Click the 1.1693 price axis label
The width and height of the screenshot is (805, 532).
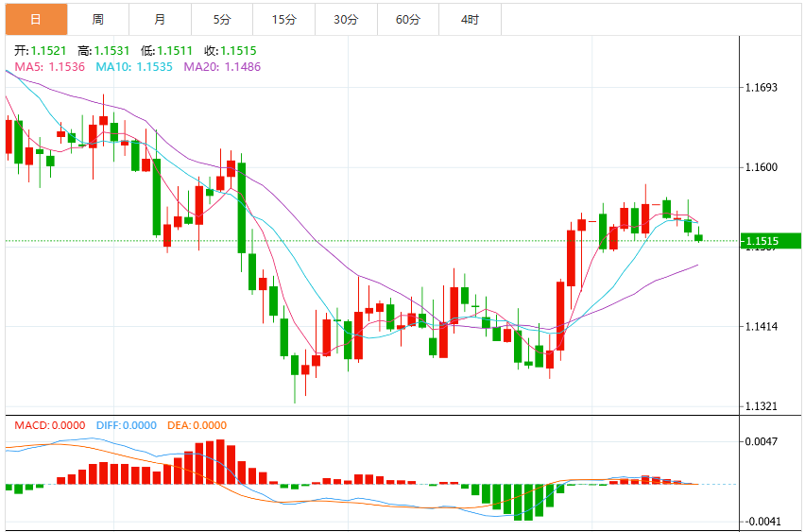coord(762,87)
